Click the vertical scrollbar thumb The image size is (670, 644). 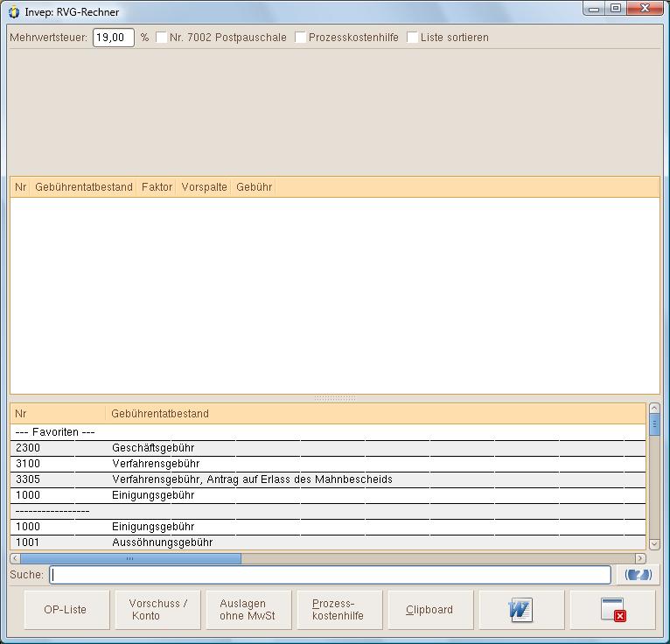(x=654, y=424)
